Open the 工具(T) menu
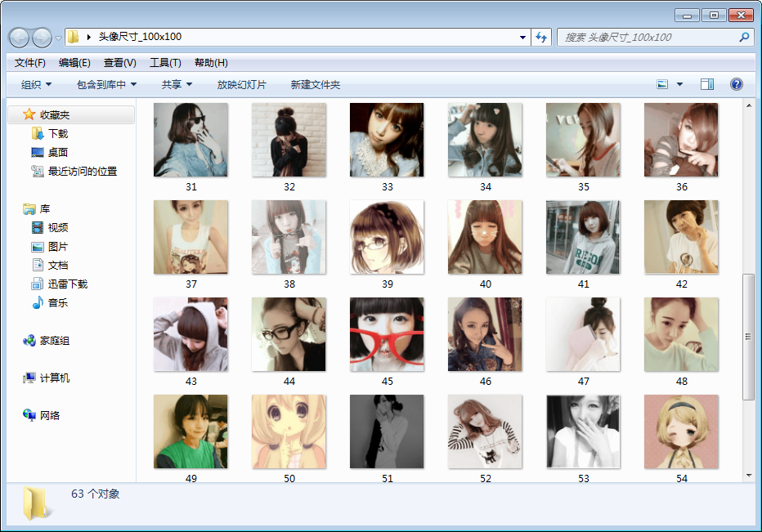Image resolution: width=762 pixels, height=532 pixels. click(164, 63)
